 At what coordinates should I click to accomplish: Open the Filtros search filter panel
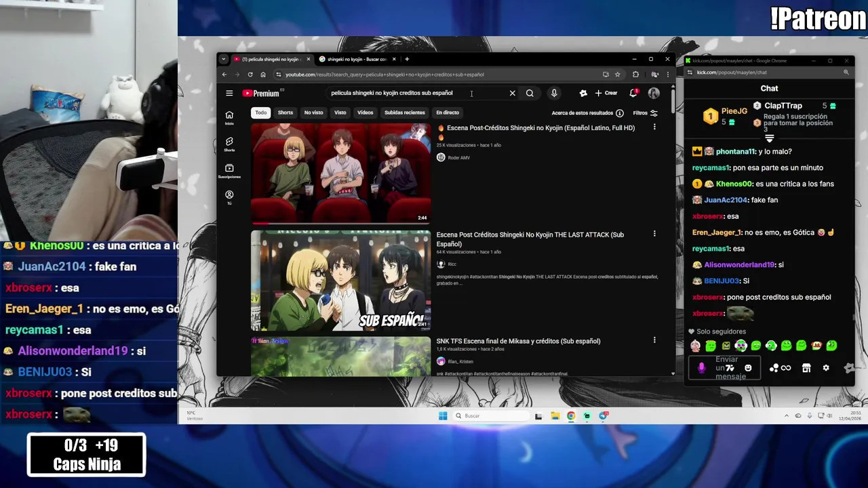tap(645, 113)
